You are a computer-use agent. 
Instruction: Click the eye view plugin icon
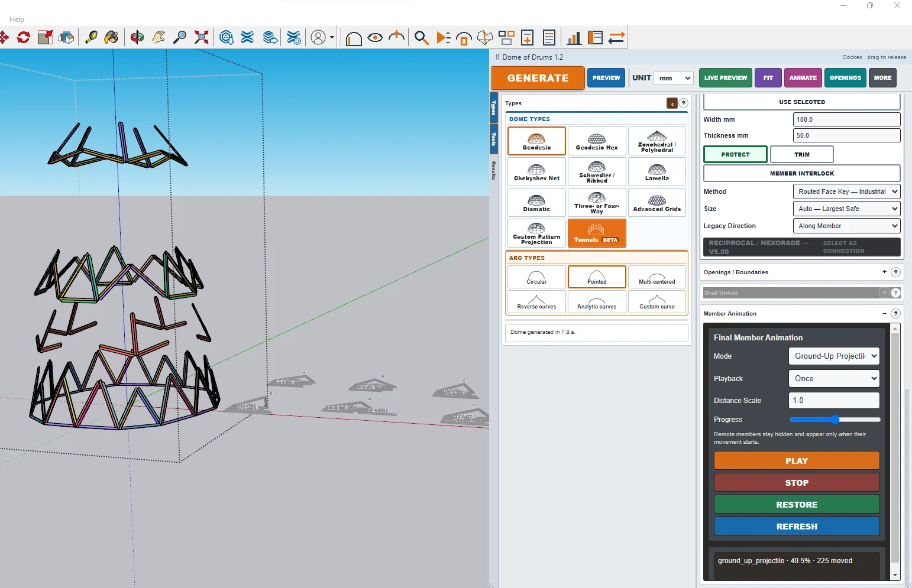click(375, 38)
